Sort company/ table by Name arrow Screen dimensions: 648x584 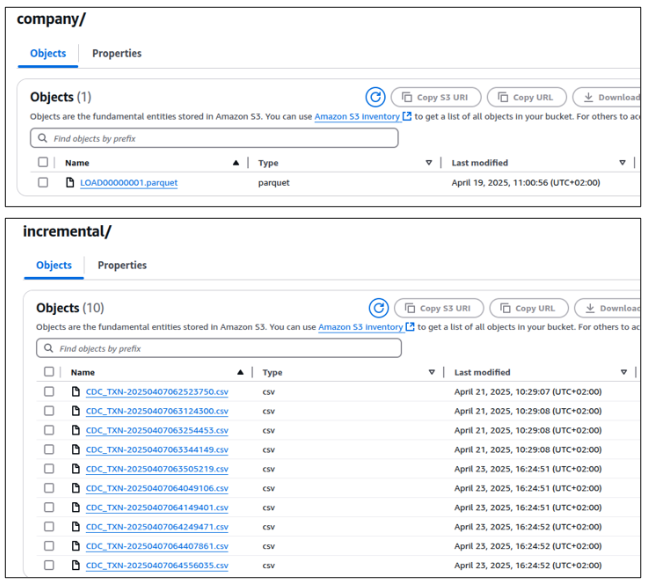pos(236,163)
